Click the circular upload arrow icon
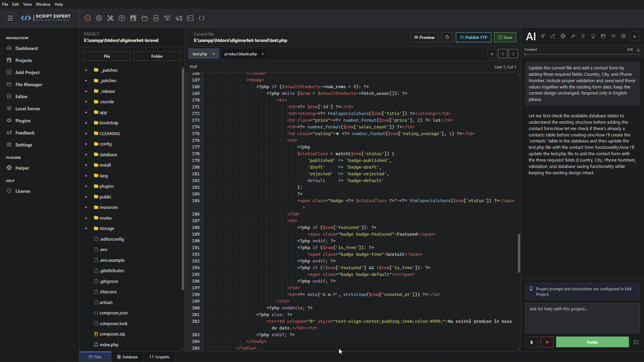644x362 pixels. [122, 18]
